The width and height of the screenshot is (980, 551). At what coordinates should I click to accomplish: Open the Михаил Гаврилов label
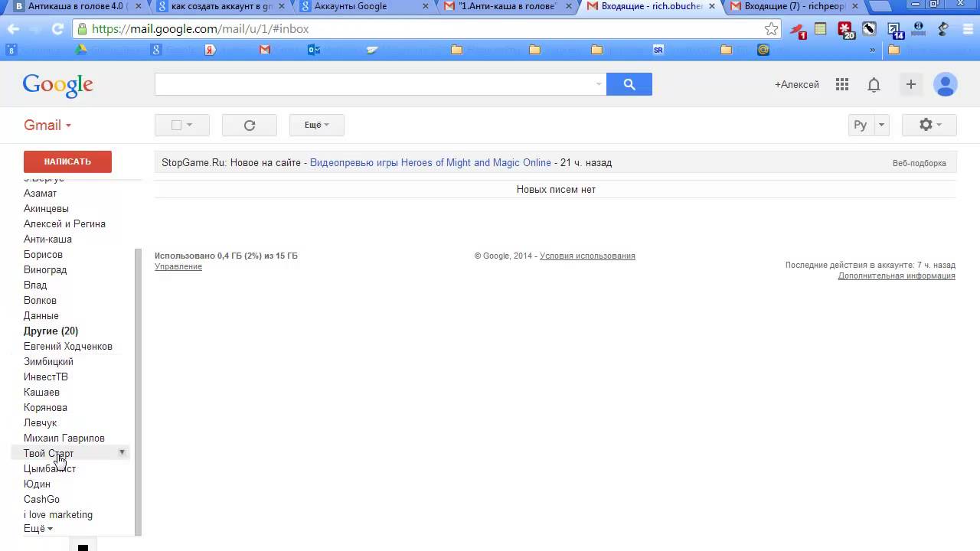pos(64,438)
